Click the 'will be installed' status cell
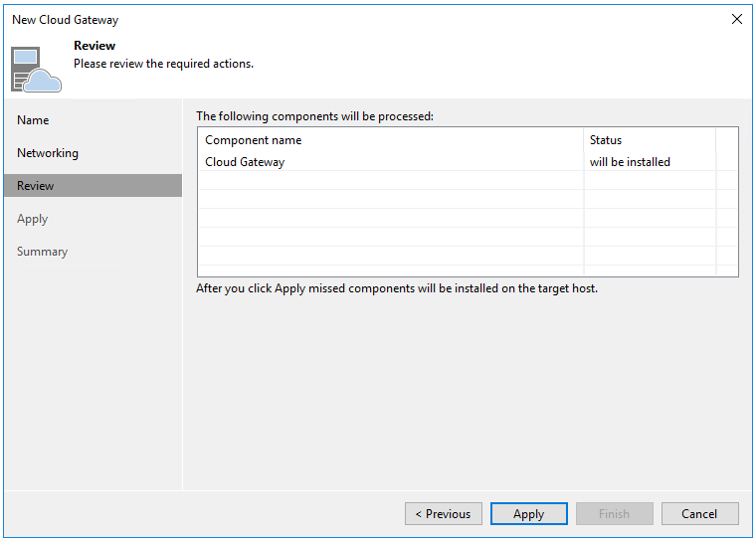This screenshot has height=542, width=756. [630, 161]
